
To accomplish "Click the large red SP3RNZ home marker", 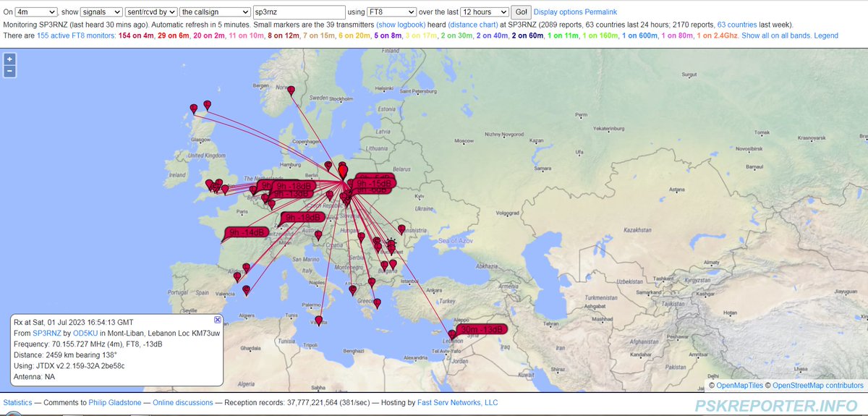I will click(343, 171).
